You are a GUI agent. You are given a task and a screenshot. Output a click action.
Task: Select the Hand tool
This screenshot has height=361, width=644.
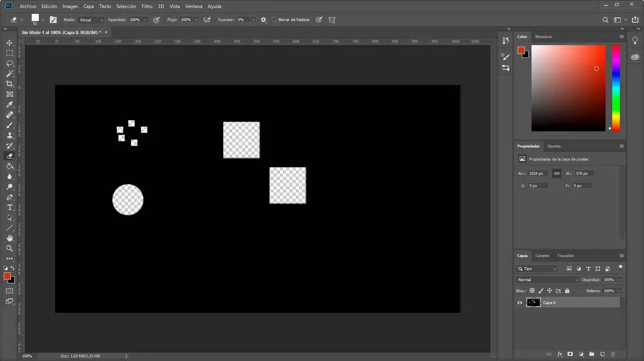9,238
